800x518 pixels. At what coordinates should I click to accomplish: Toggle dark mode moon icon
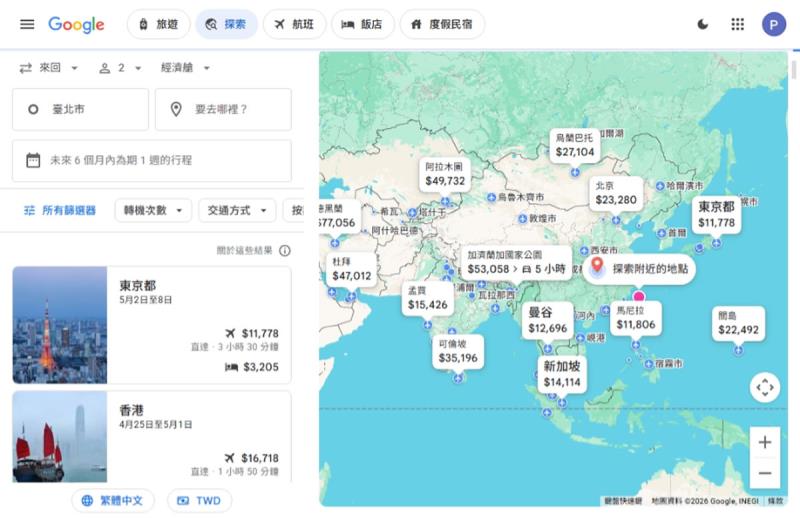(703, 24)
